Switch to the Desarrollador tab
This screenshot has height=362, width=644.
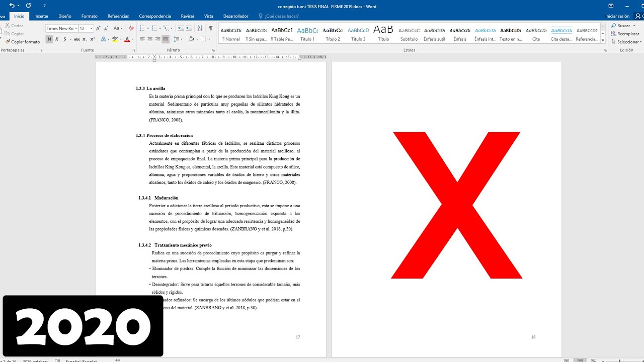point(235,16)
